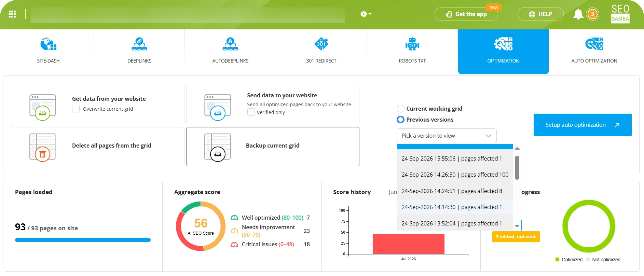
Task: Open the settings gear menu
Action: 366,14
